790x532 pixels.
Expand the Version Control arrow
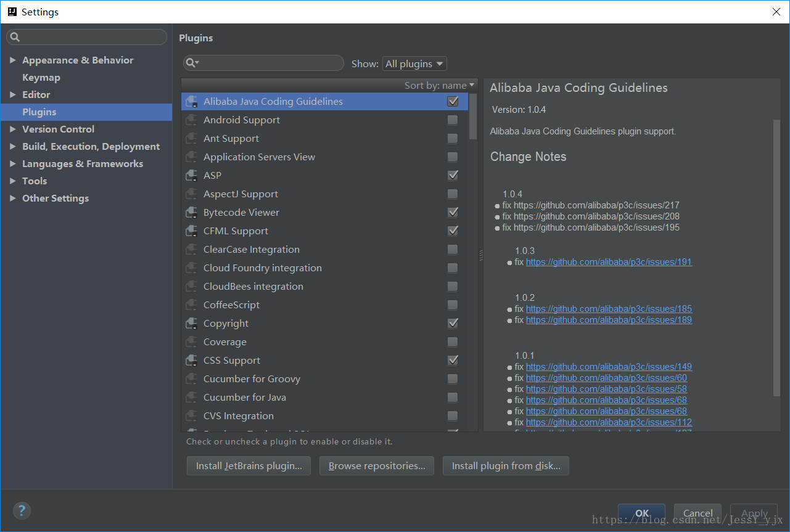click(x=13, y=129)
